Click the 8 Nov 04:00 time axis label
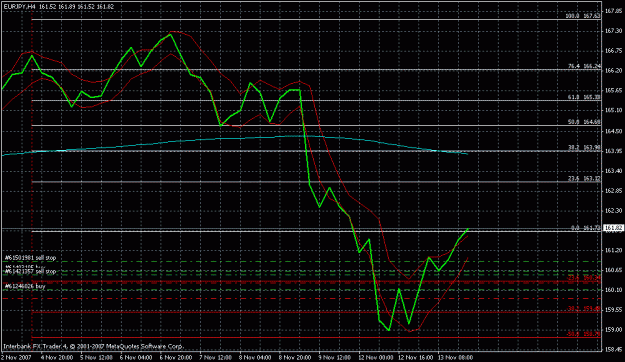 (256, 357)
